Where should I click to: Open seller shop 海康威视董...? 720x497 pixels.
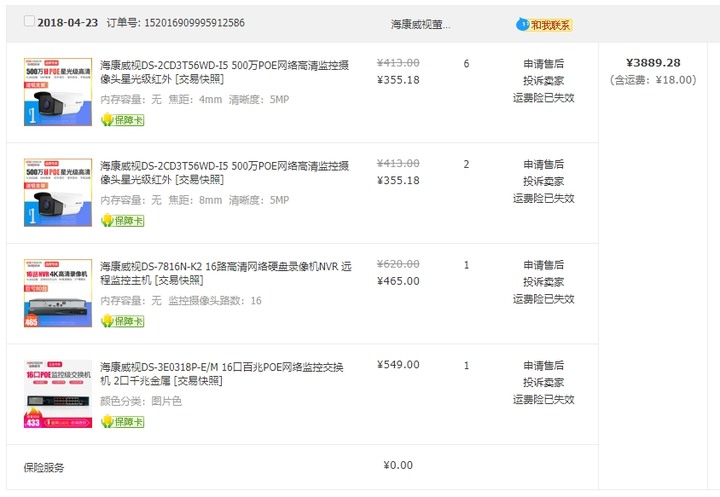[420, 25]
